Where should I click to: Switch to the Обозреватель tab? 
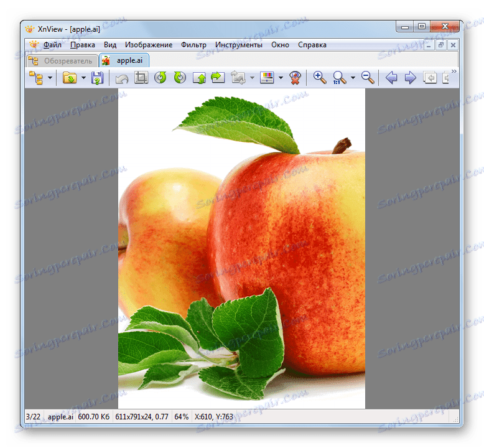[x=62, y=61]
